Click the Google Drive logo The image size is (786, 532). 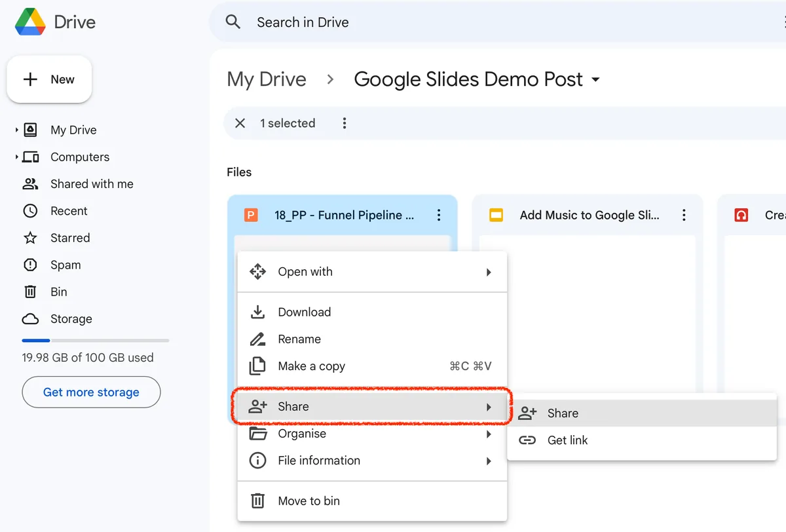coord(30,22)
